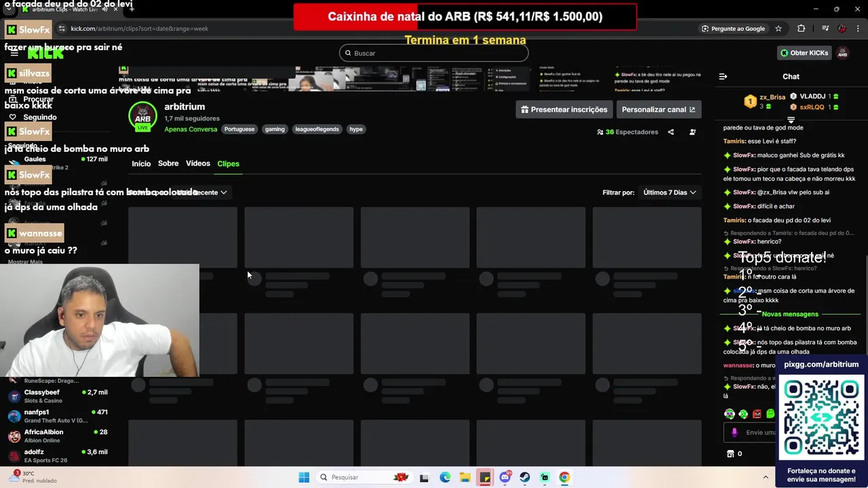This screenshot has width=868, height=488.
Task: Open nanfps1 channel in sidebar
Action: click(x=58, y=416)
